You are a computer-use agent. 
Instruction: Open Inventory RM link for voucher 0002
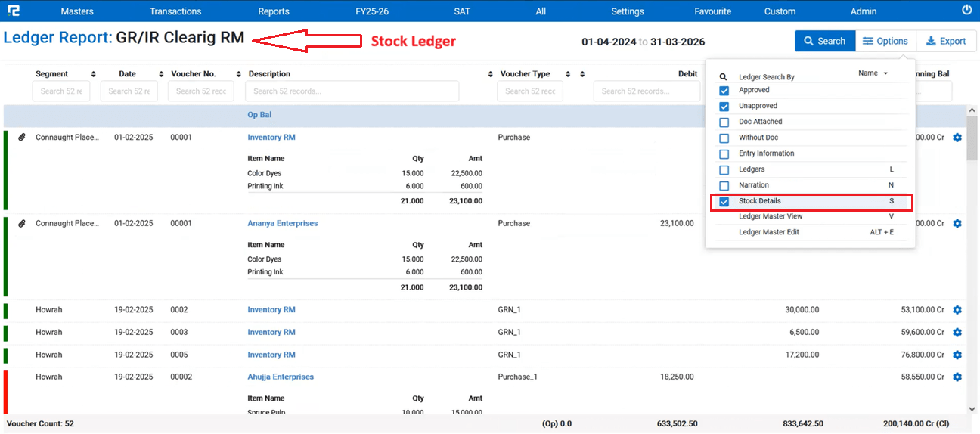tap(271, 310)
